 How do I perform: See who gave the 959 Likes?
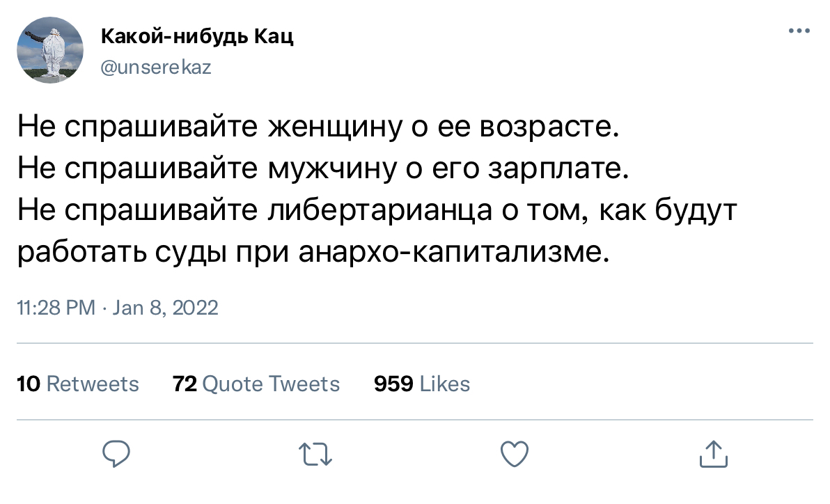coord(422,384)
